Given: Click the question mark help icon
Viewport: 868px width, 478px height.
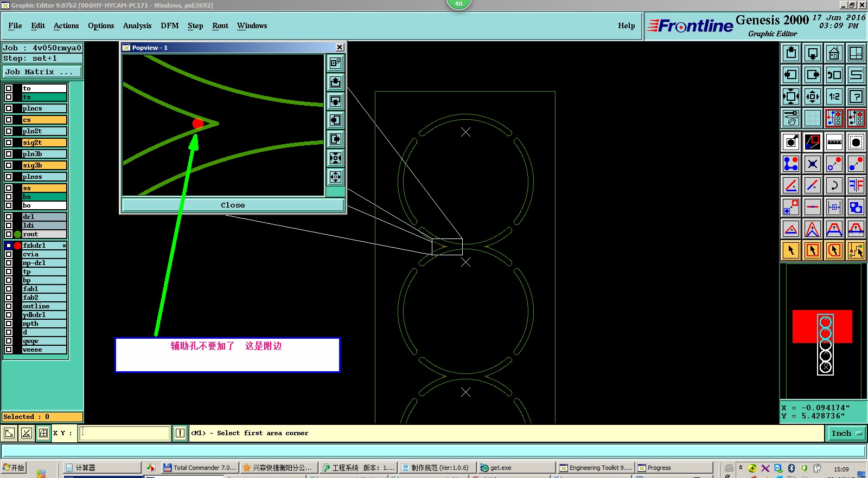Looking at the screenshot, I should click(856, 96).
